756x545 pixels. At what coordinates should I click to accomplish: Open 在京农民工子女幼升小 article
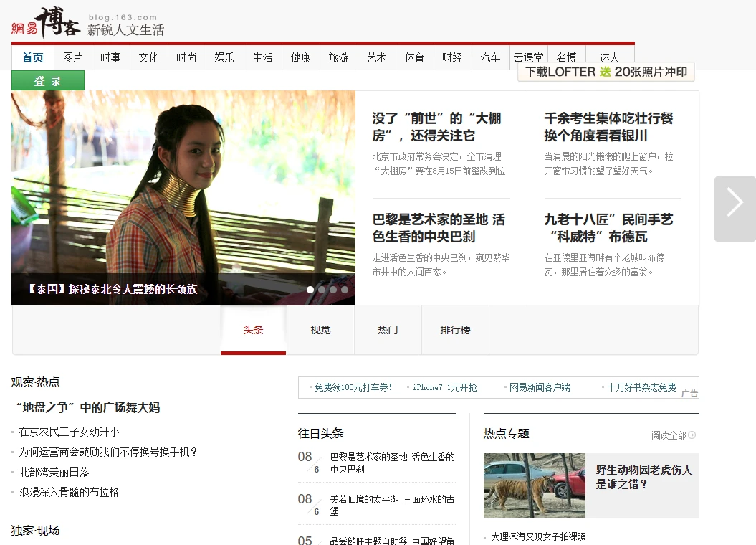coord(69,432)
